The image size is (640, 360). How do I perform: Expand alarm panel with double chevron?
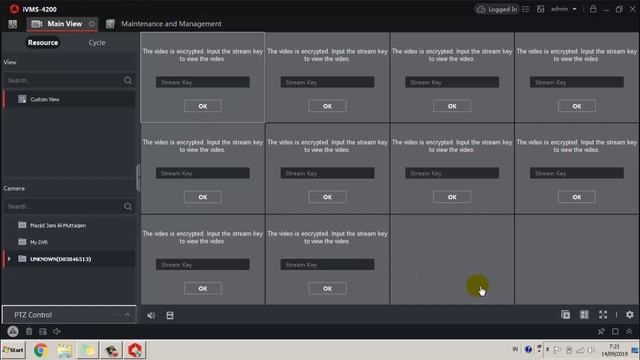click(629, 331)
